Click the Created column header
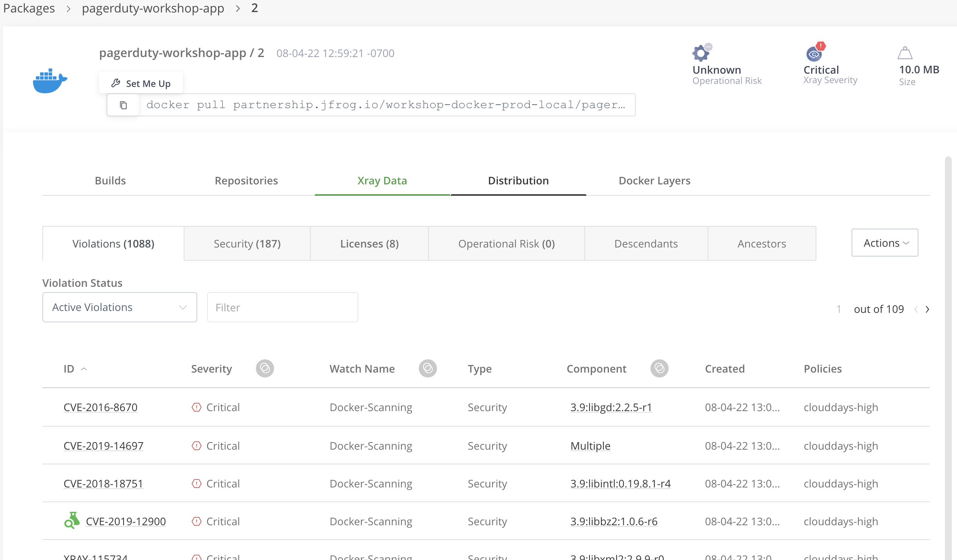 pos(725,369)
